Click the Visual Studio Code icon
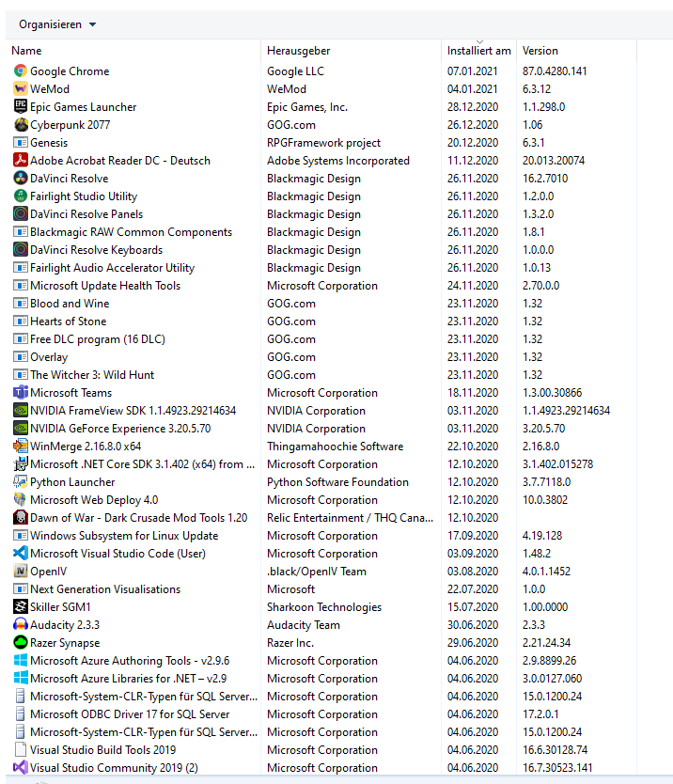The image size is (673, 784). click(21, 554)
